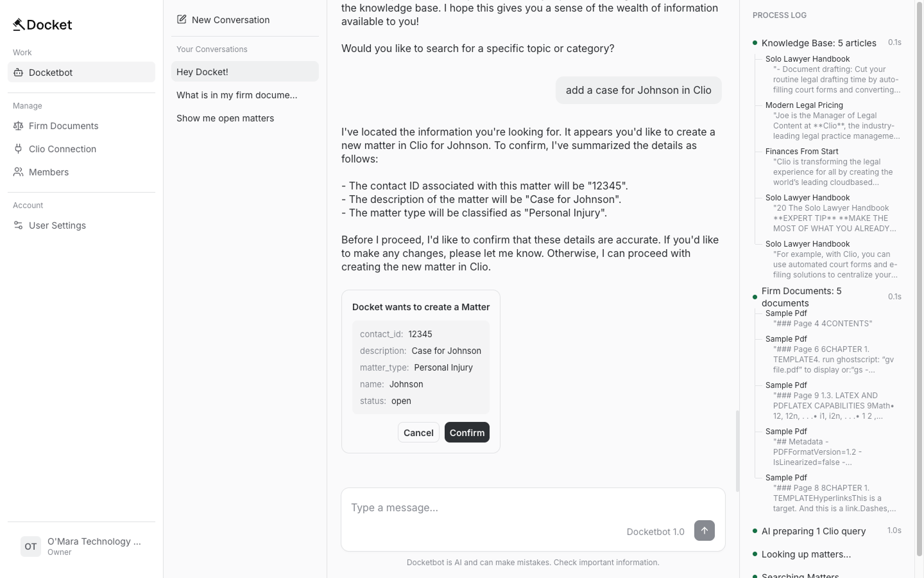Viewport: 924px width, 578px height.
Task: Click the Docket logo at the top
Action: click(43, 24)
